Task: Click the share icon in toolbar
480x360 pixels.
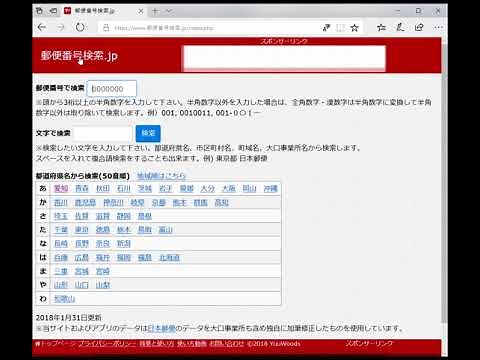Action: click(419, 28)
